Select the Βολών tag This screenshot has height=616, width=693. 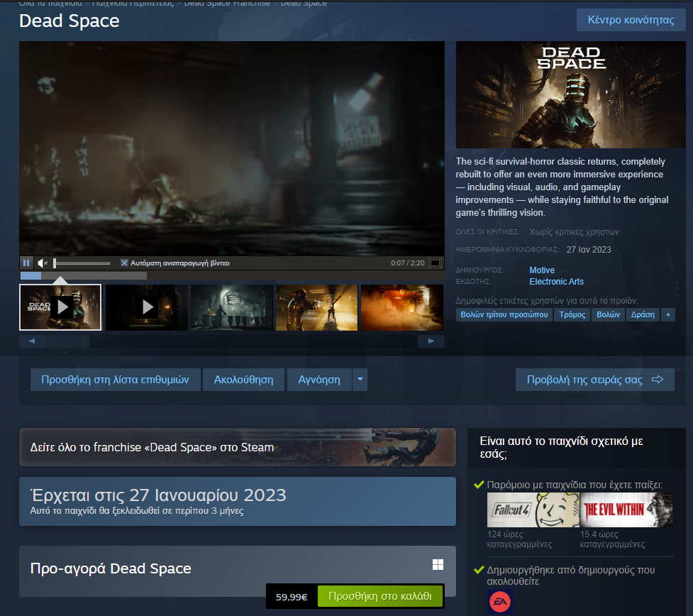pyautogui.click(x=608, y=315)
